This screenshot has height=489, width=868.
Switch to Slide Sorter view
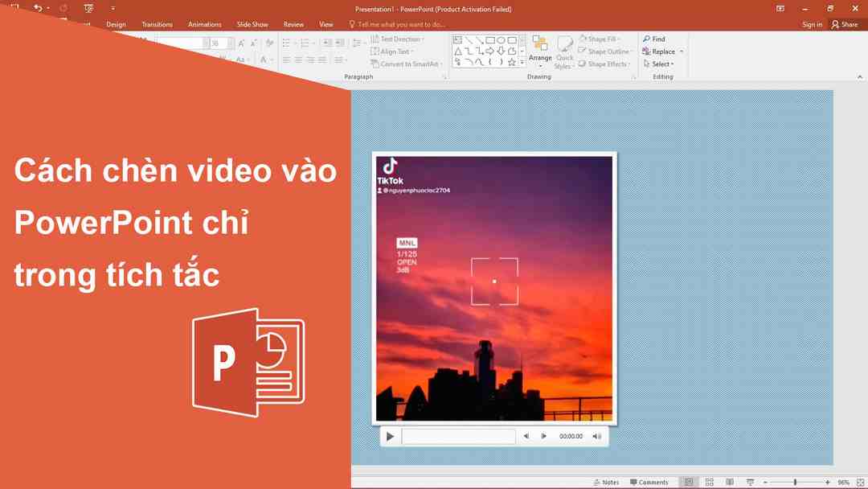[x=709, y=483]
